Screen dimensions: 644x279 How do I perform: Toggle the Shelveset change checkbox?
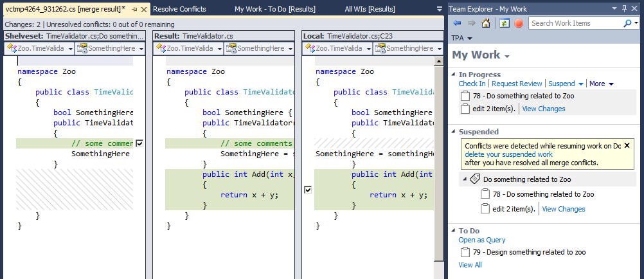[139, 144]
